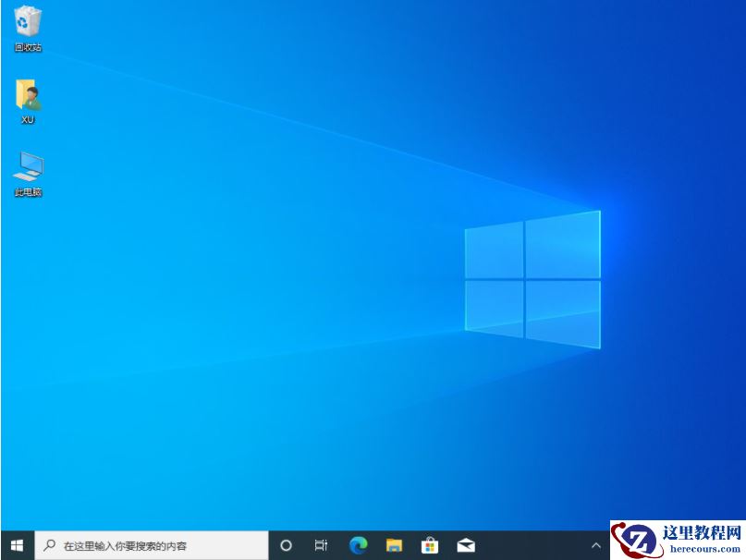This screenshot has height=560, width=746.
Task: Click the Windows Start menu logo
Action: point(14,544)
